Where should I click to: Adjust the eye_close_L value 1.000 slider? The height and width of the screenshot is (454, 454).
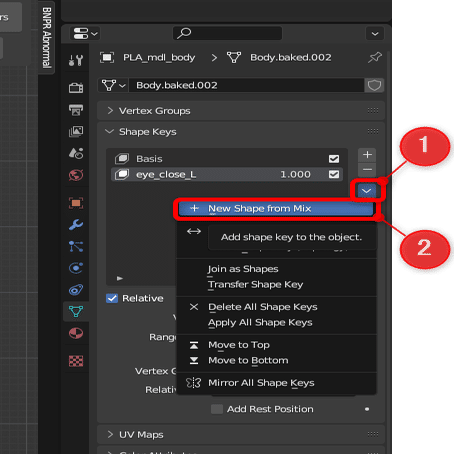point(295,174)
